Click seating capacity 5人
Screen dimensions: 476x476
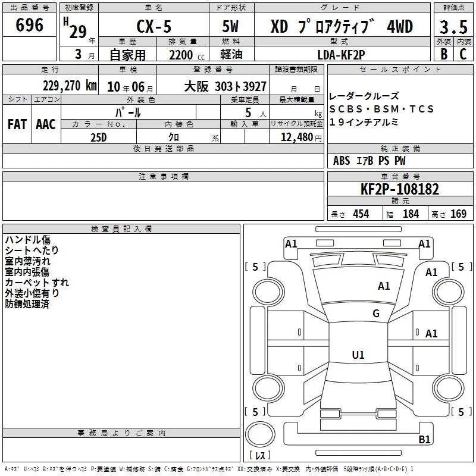pos(256,113)
